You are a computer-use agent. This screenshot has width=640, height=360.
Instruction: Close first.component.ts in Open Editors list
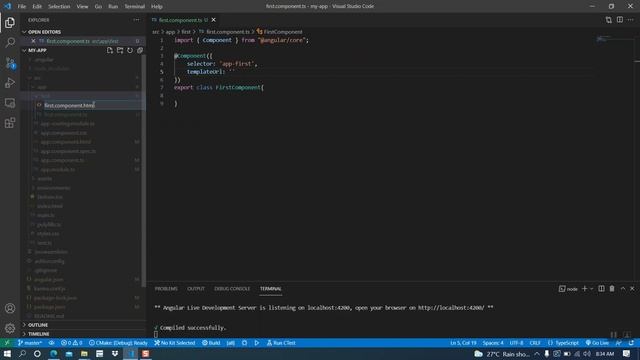pos(33,41)
